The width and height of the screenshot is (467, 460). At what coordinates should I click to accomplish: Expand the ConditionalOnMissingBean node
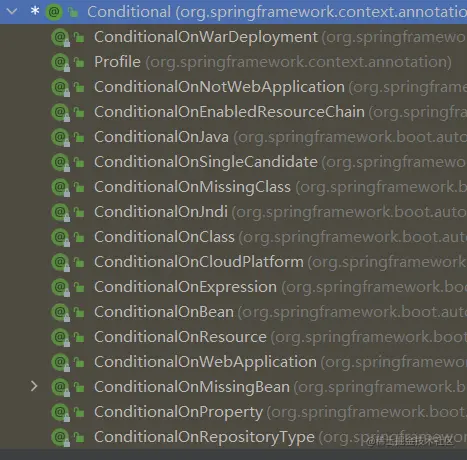pos(34,386)
